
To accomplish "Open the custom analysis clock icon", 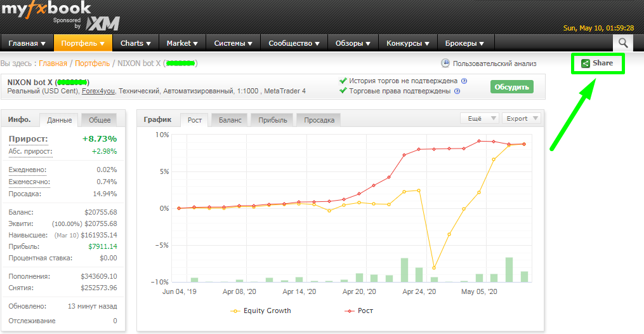I will point(445,63).
